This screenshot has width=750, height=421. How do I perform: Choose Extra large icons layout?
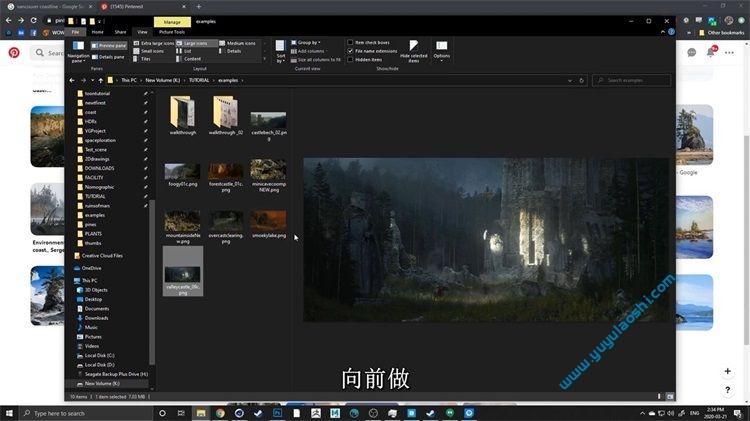154,43
